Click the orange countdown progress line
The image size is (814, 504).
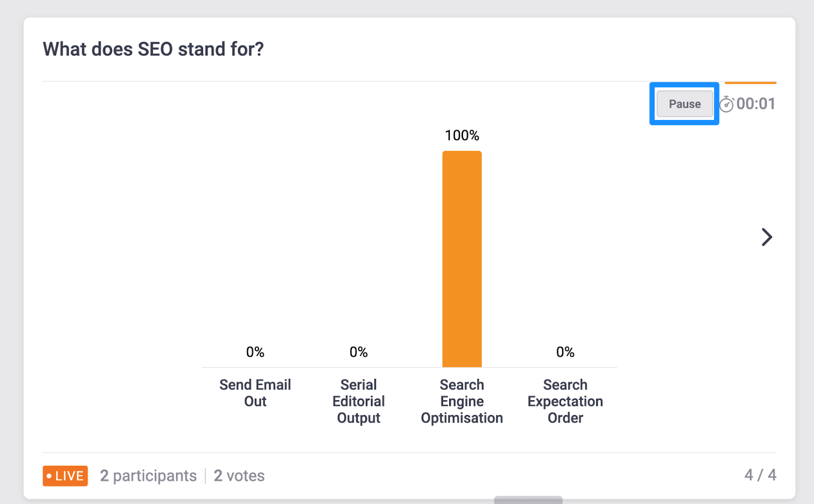click(x=750, y=82)
